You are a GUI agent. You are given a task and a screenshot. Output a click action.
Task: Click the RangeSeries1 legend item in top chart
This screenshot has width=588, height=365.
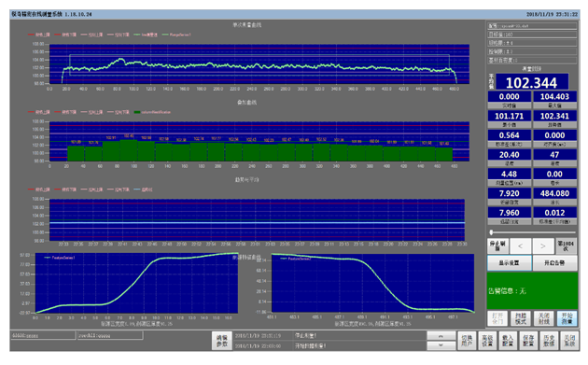click(x=176, y=35)
